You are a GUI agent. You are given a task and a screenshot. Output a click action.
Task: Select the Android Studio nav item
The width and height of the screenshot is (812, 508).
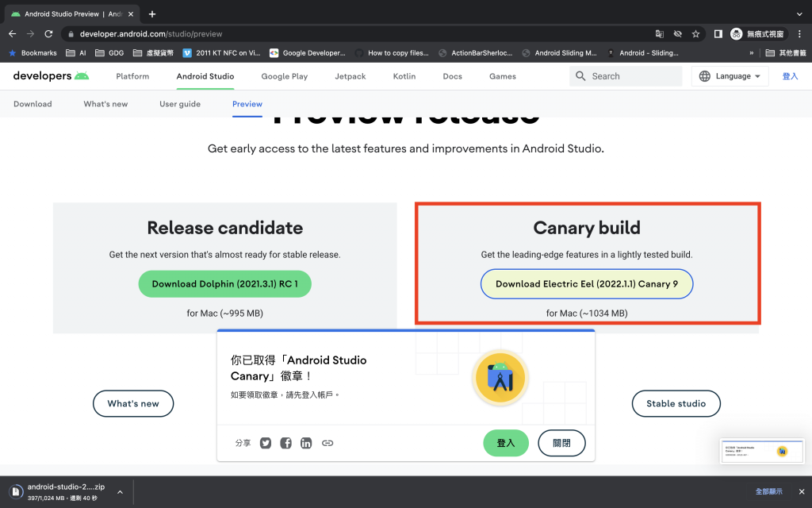[205, 76]
